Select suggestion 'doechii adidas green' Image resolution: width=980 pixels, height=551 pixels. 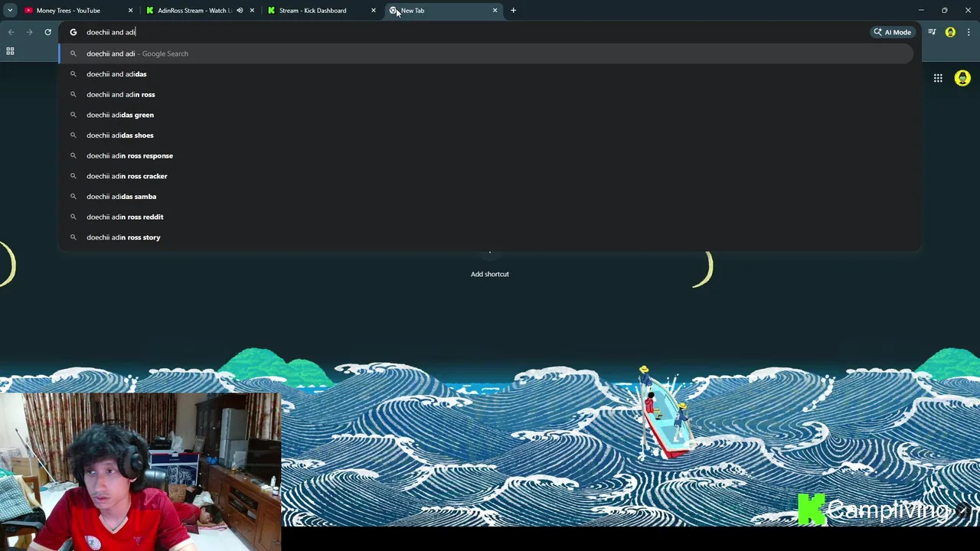tap(486, 115)
